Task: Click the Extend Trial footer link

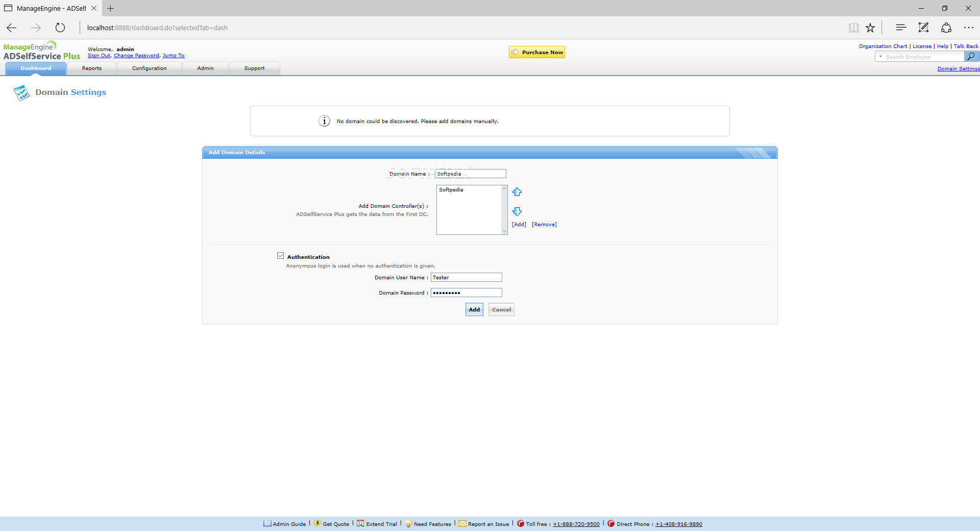Action: [x=381, y=524]
